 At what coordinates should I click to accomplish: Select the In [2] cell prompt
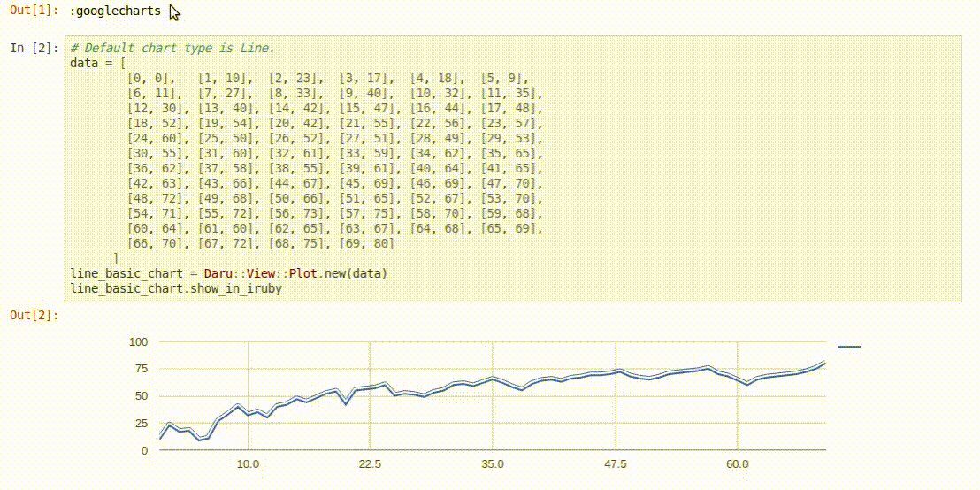[35, 48]
